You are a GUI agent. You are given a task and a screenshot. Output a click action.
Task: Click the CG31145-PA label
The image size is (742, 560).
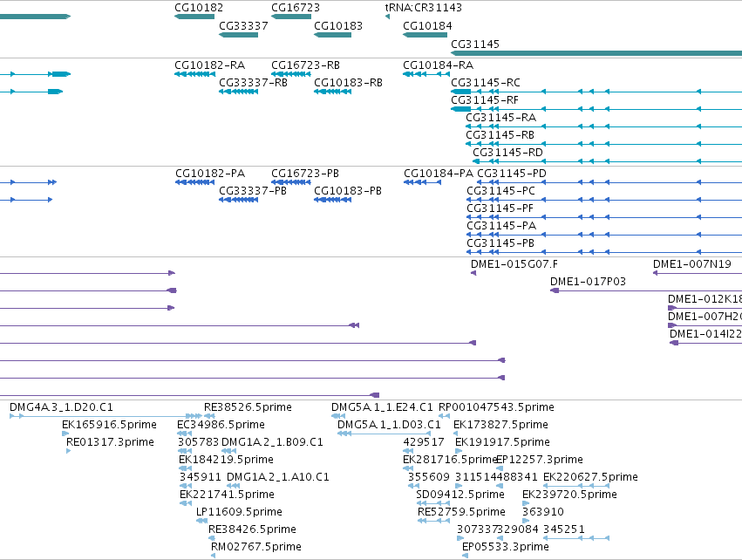click(x=501, y=226)
